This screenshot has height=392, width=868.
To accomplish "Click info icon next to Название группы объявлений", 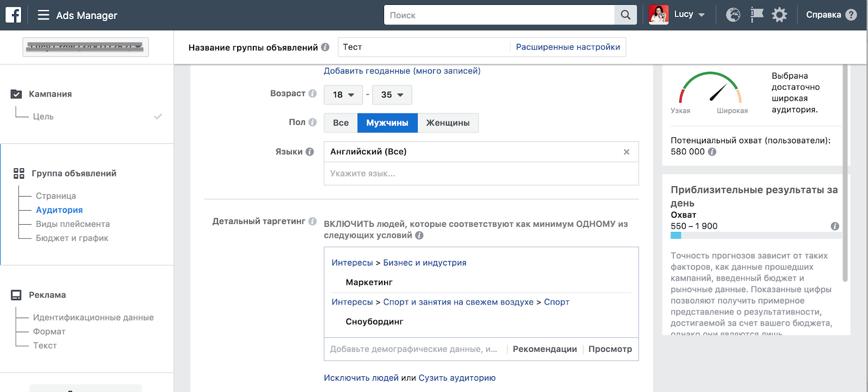I will [x=325, y=47].
